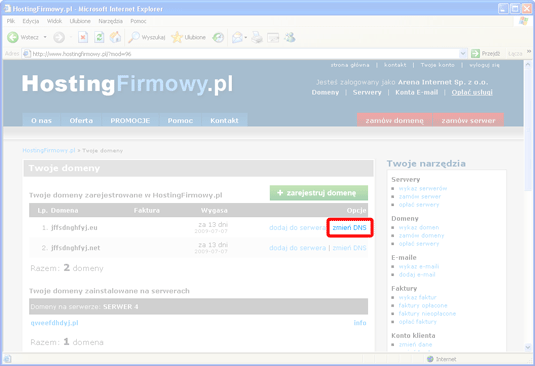Click the Wyszukaj search magnifier icon
Image resolution: width=535 pixels, height=366 pixels.
[133, 37]
